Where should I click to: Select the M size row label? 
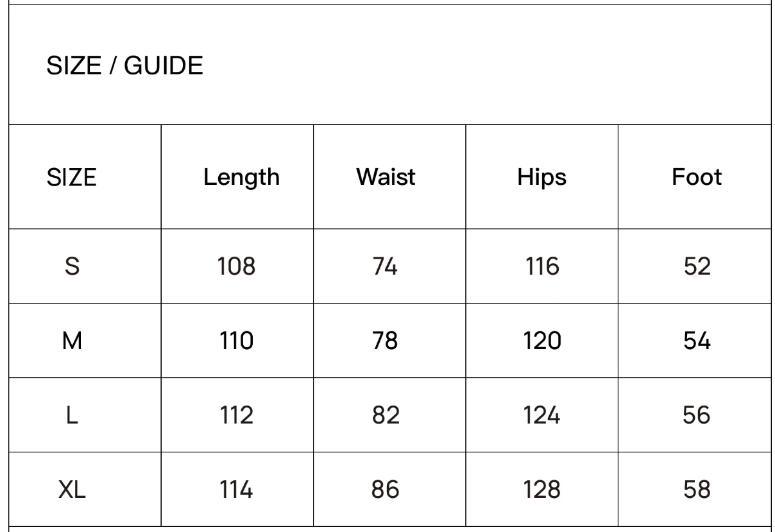72,341
